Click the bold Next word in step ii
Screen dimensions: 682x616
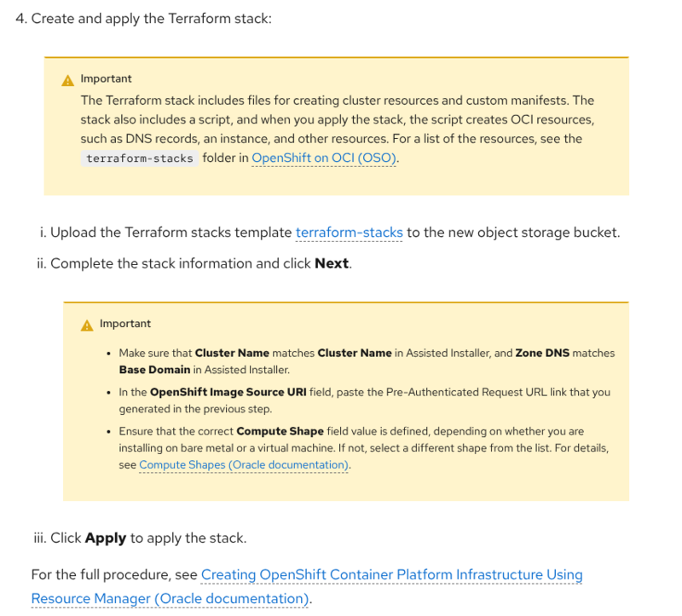(x=332, y=263)
